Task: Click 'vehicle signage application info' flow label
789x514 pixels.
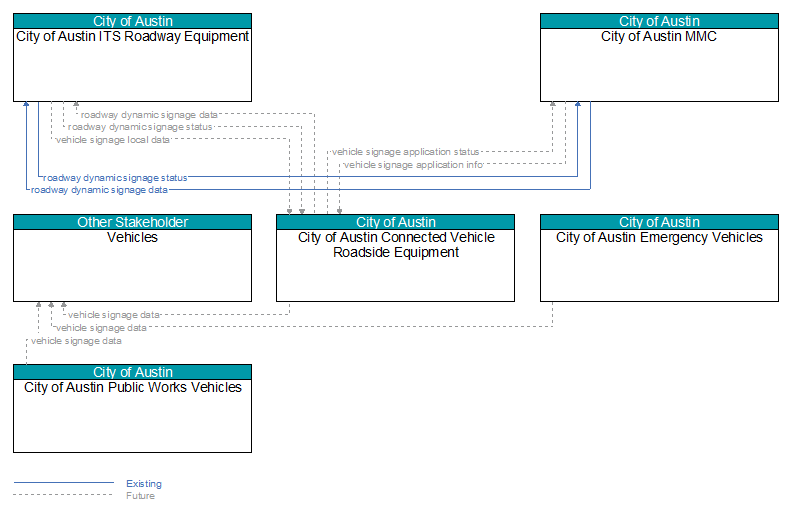Action: (x=413, y=165)
